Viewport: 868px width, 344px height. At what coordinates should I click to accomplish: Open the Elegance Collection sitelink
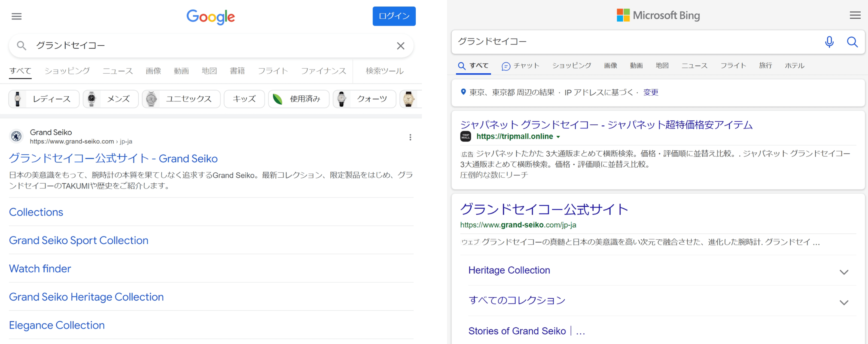[x=57, y=325]
